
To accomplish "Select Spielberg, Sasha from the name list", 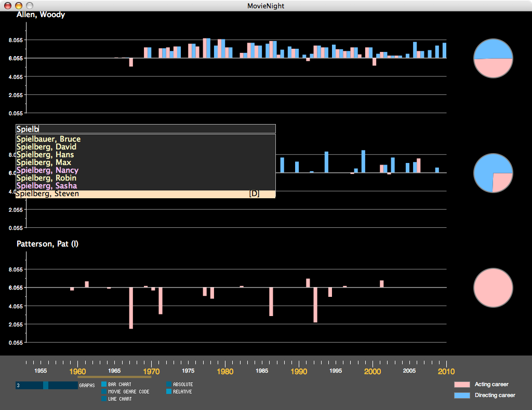I will 47,186.
